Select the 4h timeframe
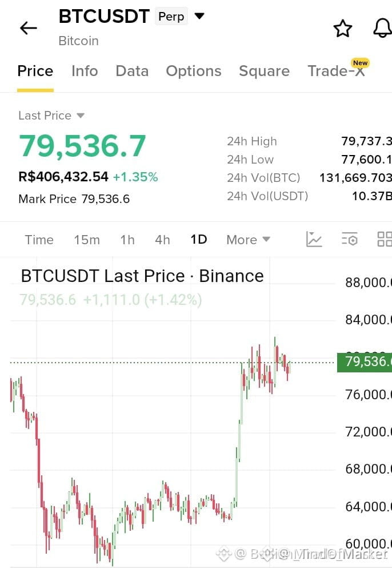This screenshot has height=568, width=392. (162, 240)
